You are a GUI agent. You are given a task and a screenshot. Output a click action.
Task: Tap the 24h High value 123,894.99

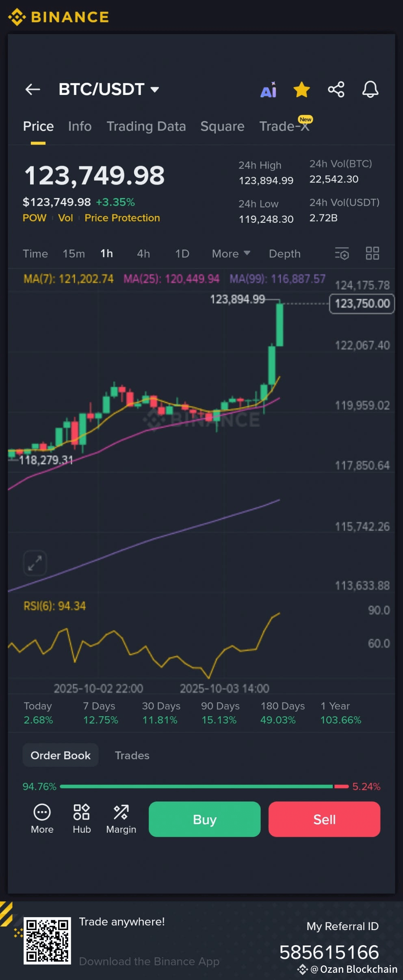[x=266, y=181]
